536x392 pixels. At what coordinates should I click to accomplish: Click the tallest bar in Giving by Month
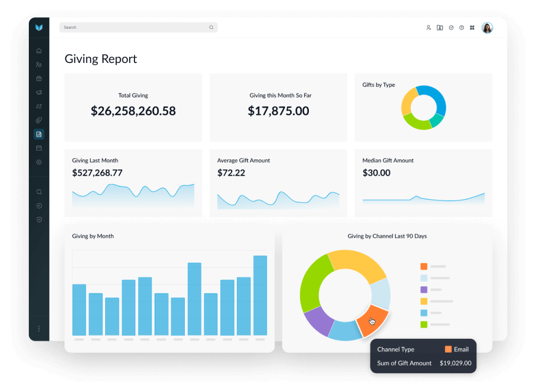pos(260,295)
